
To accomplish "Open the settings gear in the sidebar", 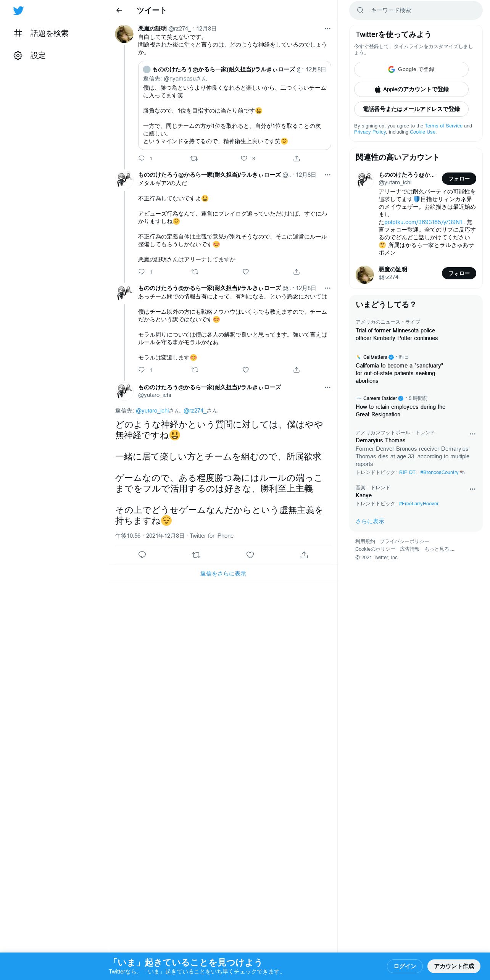I will (x=18, y=55).
